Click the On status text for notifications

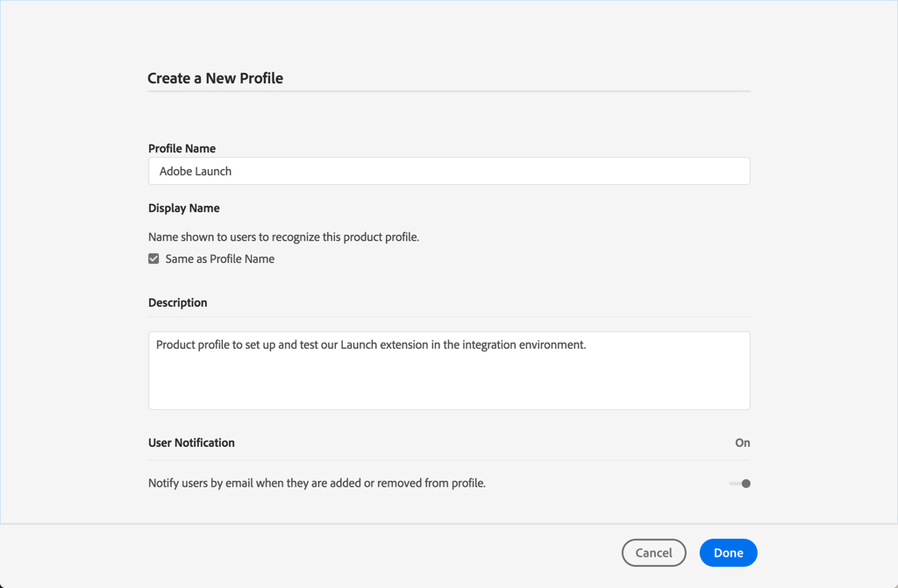(x=742, y=443)
